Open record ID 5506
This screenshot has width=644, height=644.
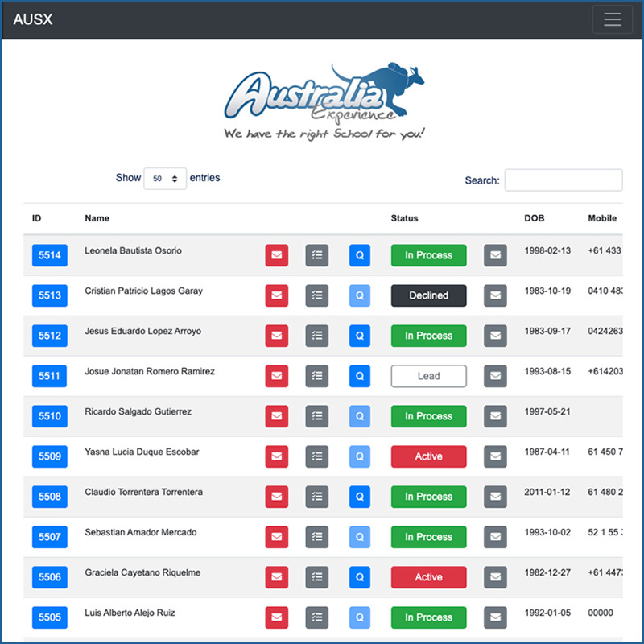point(50,577)
